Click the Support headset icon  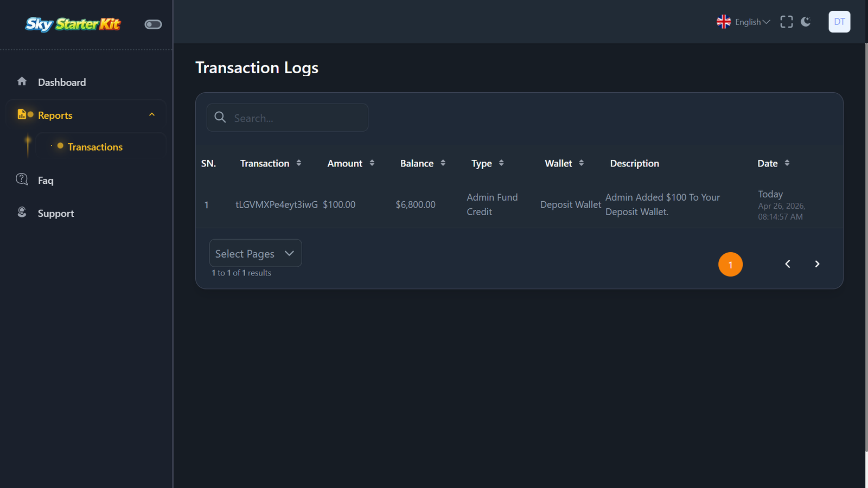click(x=22, y=213)
